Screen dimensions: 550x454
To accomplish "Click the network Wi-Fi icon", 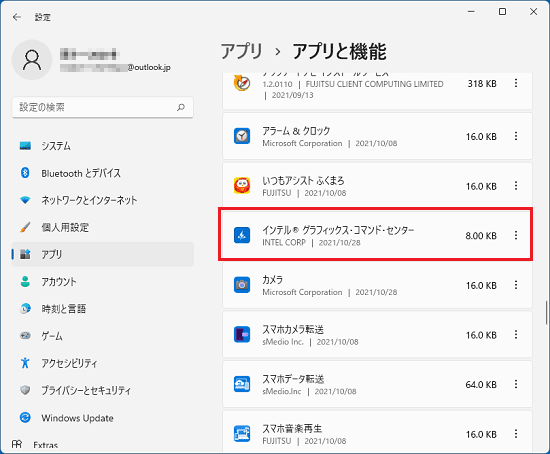I will coord(25,200).
